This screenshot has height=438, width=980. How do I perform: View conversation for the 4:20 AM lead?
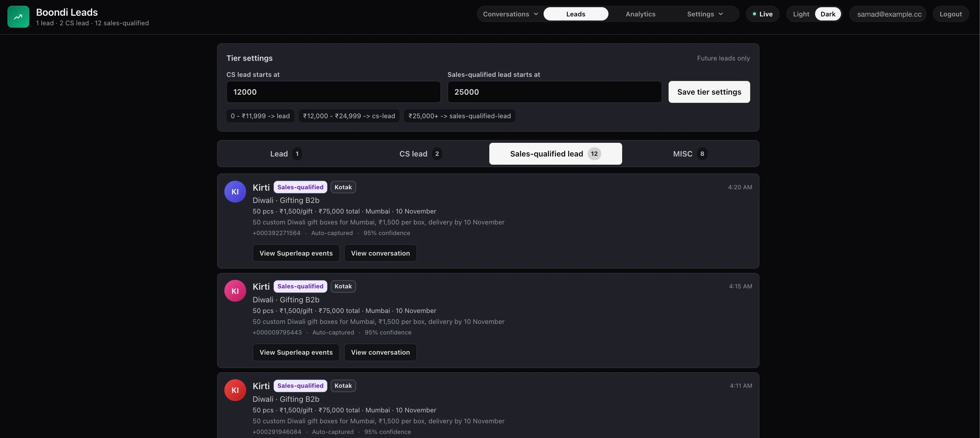click(x=380, y=253)
